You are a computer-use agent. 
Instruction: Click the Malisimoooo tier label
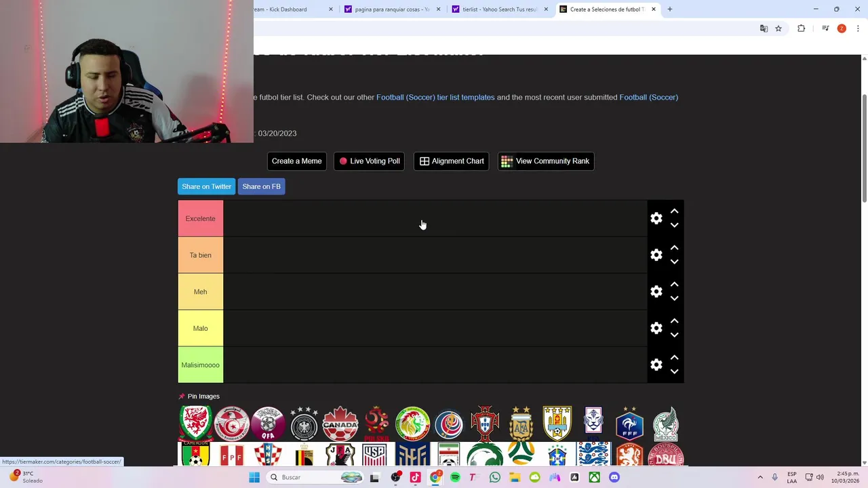[x=200, y=365]
